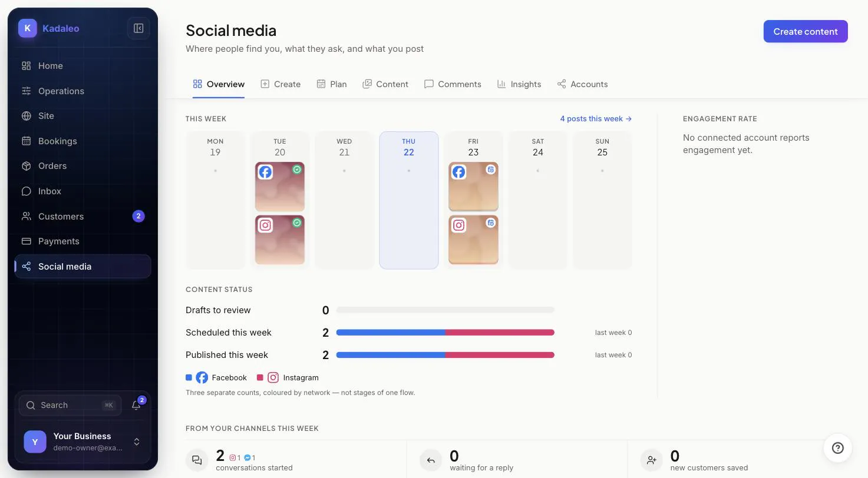Collapse the sidebar with the panel icon
Image resolution: width=868 pixels, height=478 pixels.
(138, 28)
